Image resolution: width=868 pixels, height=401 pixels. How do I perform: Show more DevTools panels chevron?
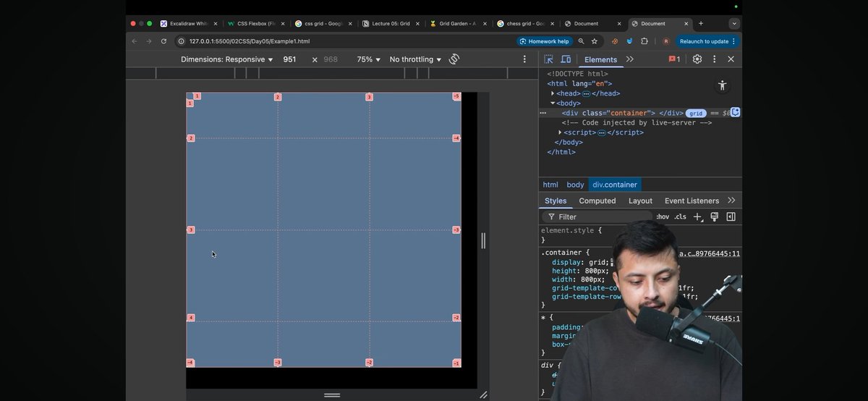click(x=630, y=59)
